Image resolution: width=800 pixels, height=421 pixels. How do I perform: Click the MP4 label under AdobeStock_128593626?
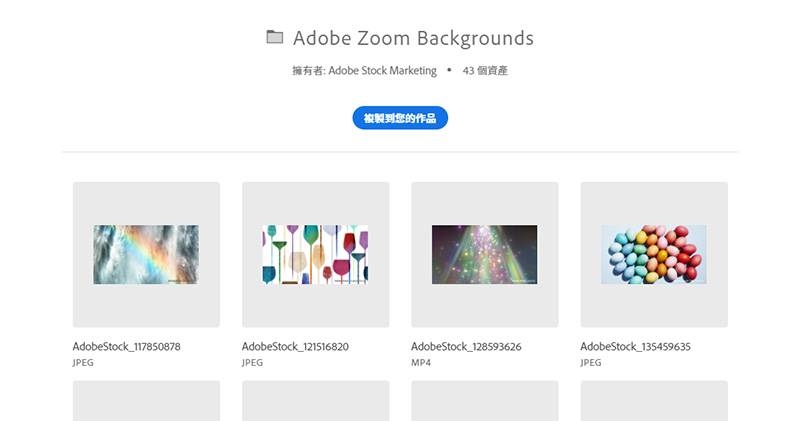tap(421, 362)
